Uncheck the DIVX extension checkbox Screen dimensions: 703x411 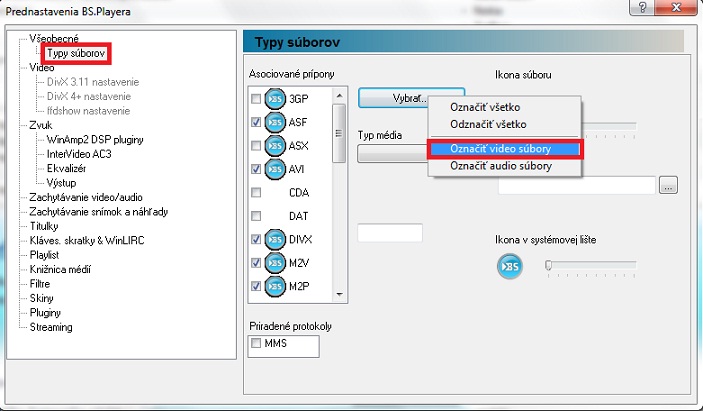tap(256, 239)
